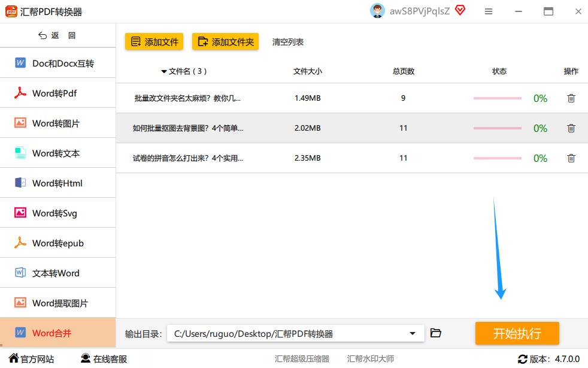Delete the 如何批量抠图 row with trash icon
The height and width of the screenshot is (368, 588).
coord(571,128)
